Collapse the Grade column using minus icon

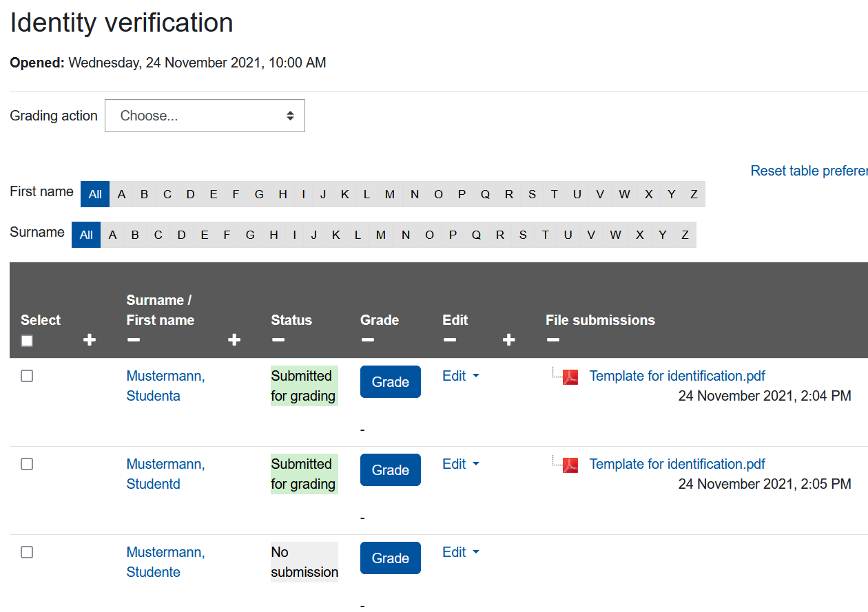[367, 340]
